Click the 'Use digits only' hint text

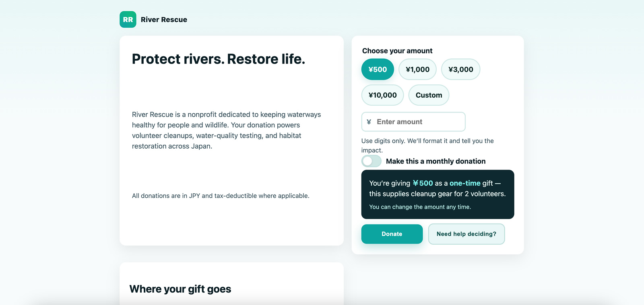point(427,145)
